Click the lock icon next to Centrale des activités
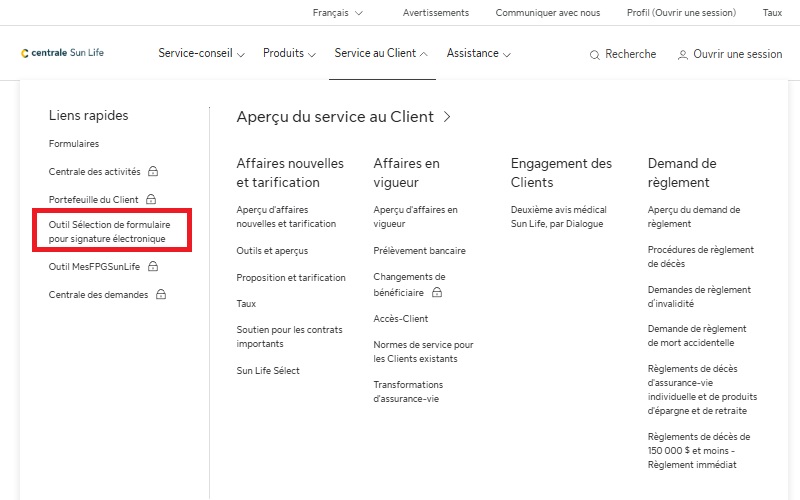 [x=153, y=172]
